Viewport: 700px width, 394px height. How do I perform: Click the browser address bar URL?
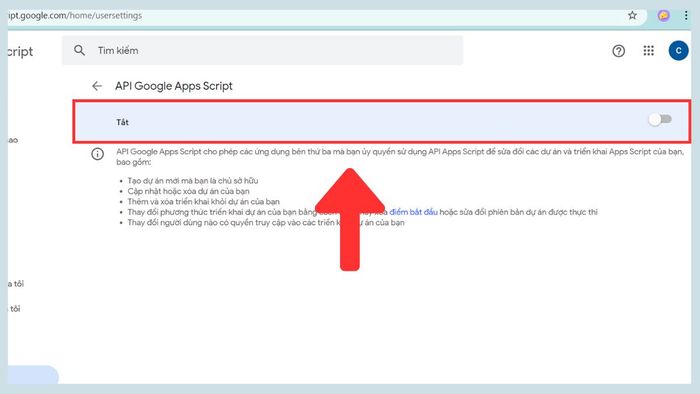tap(75, 15)
